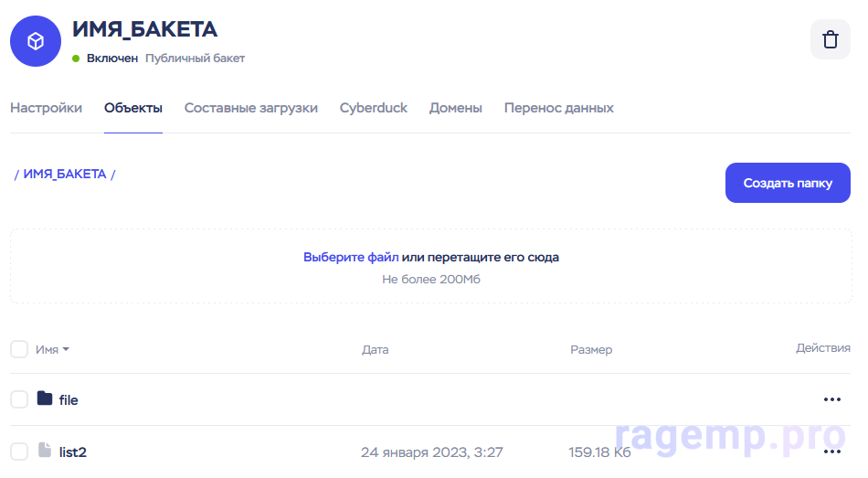The height and width of the screenshot is (478, 868).
Task: Open the file folder by name
Action: pos(69,400)
